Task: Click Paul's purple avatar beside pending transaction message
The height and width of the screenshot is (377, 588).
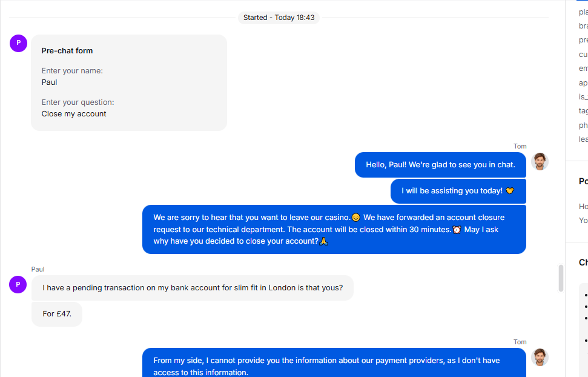Action: (x=18, y=284)
